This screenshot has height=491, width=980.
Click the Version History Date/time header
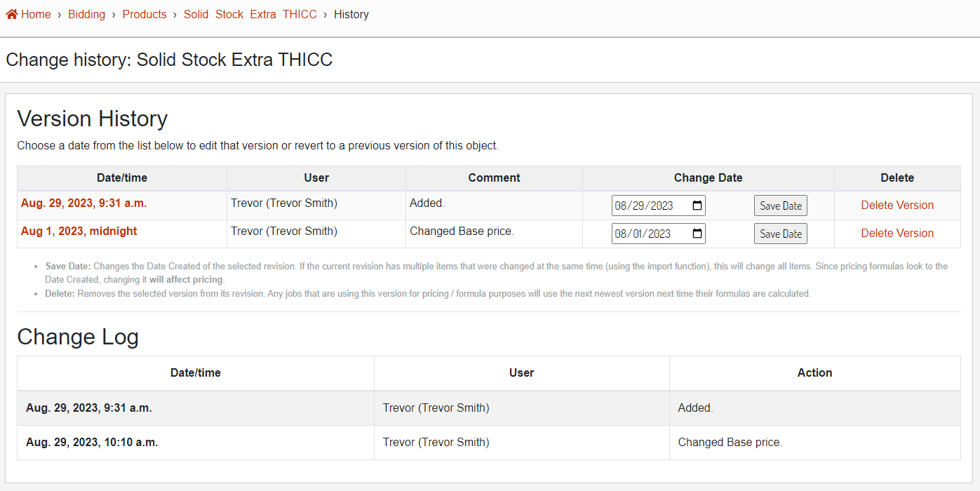point(122,178)
